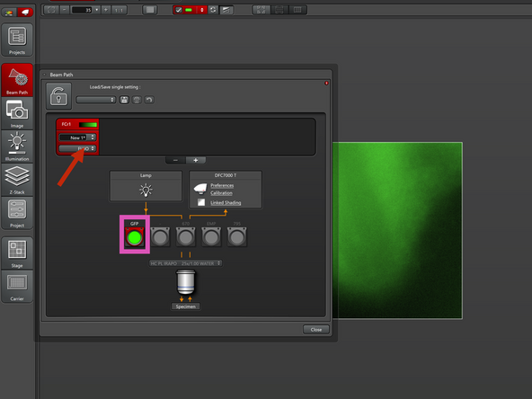The image size is (532, 399).
Task: Click the color overlay mode icon at top left
Action: (9, 13)
